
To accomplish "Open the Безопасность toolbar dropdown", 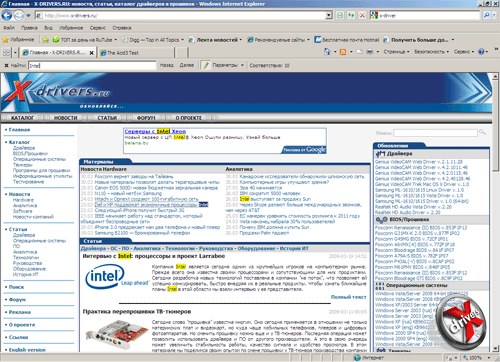I will pos(431,52).
